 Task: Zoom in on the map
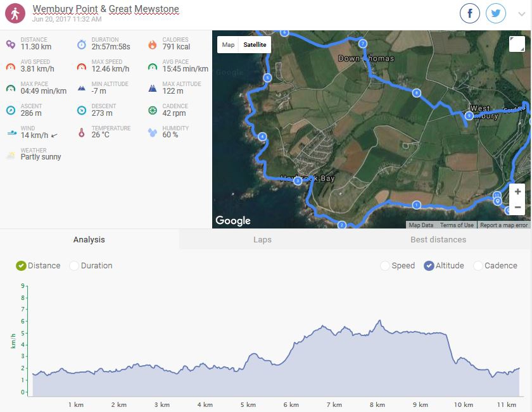[517, 192]
